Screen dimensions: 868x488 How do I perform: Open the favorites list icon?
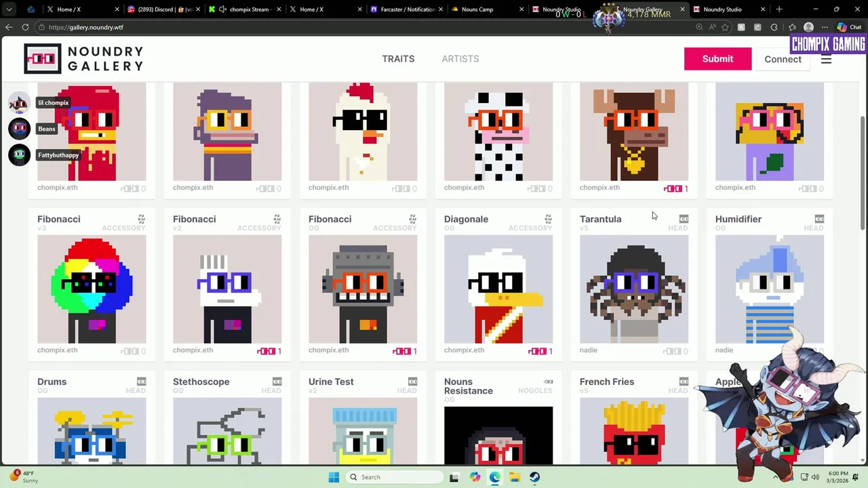pos(792,27)
